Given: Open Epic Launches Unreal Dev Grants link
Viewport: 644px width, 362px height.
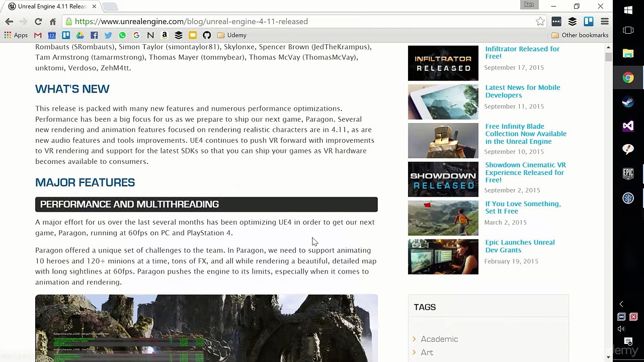Looking at the screenshot, I should coord(520,246).
